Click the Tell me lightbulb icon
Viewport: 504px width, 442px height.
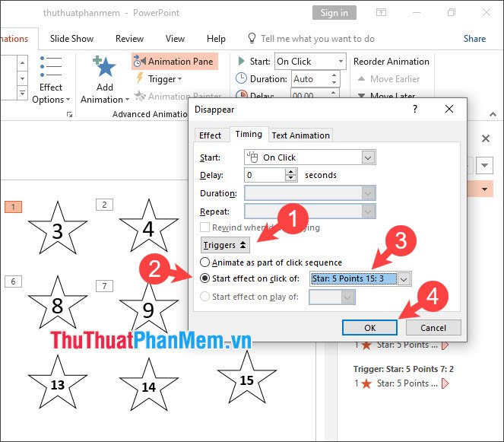click(252, 39)
